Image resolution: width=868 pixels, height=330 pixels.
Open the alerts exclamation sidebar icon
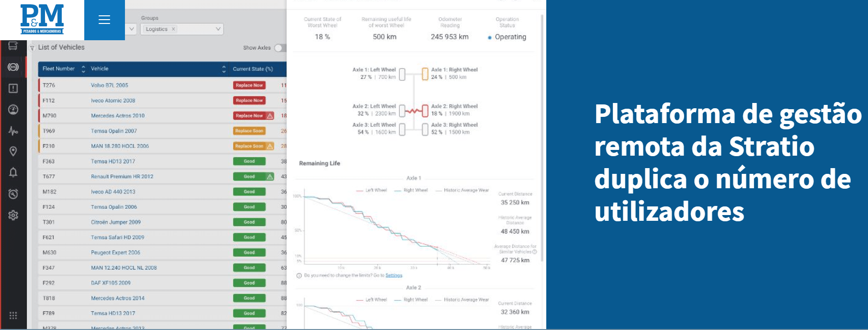click(x=13, y=88)
